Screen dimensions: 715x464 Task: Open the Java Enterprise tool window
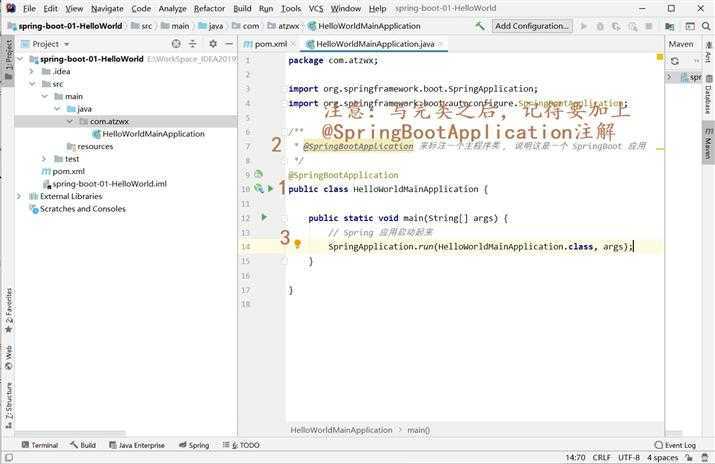click(137, 445)
